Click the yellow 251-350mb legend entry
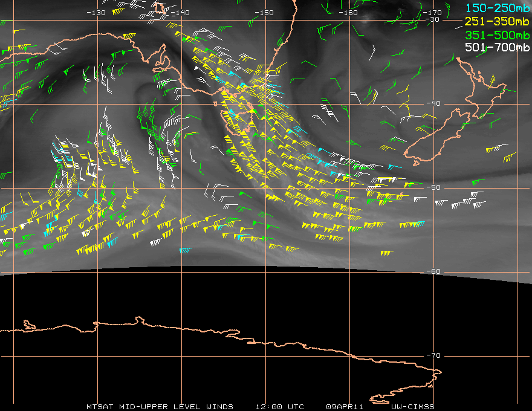The height and width of the screenshot is (411, 532). pos(497,21)
